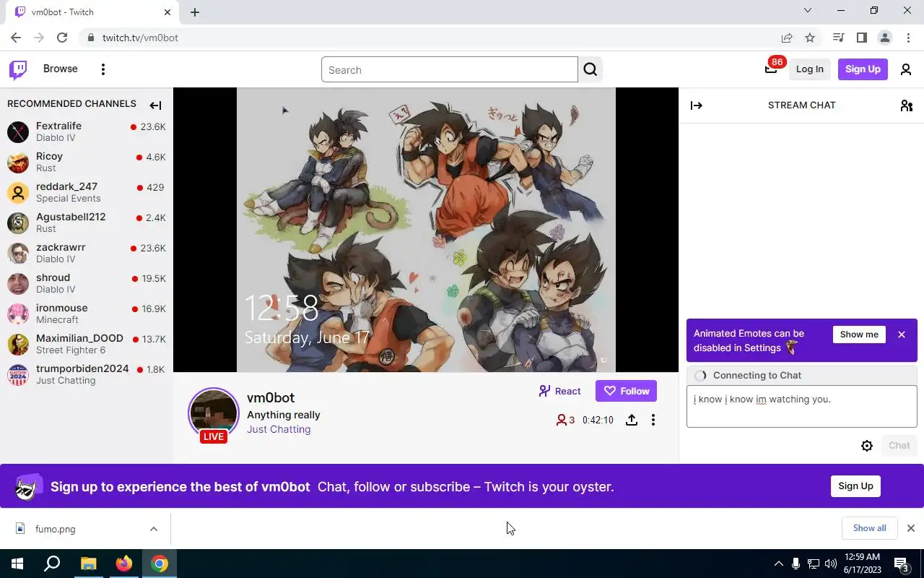Open the Browse tab

[x=61, y=69]
